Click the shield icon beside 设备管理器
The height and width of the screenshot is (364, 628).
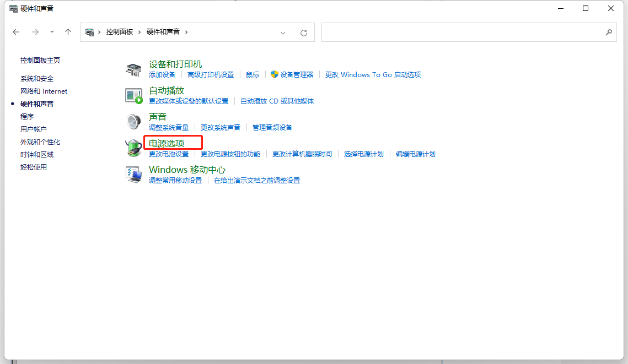276,74
